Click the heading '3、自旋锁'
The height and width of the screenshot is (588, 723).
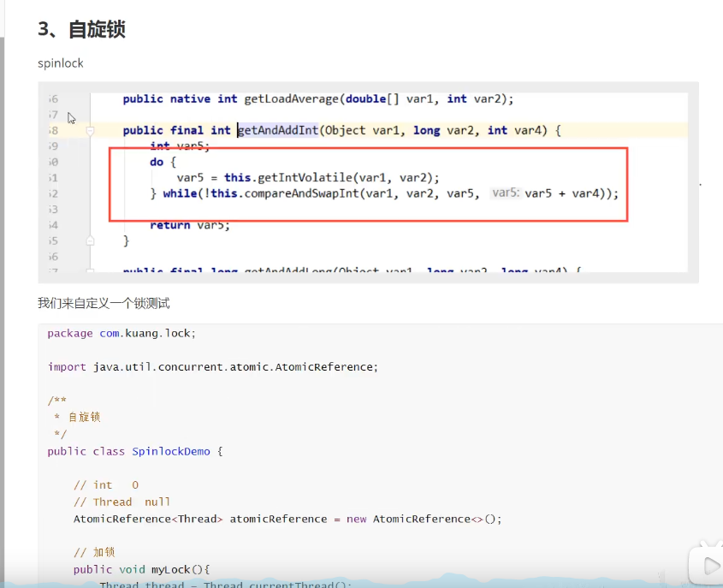pyautogui.click(x=81, y=29)
